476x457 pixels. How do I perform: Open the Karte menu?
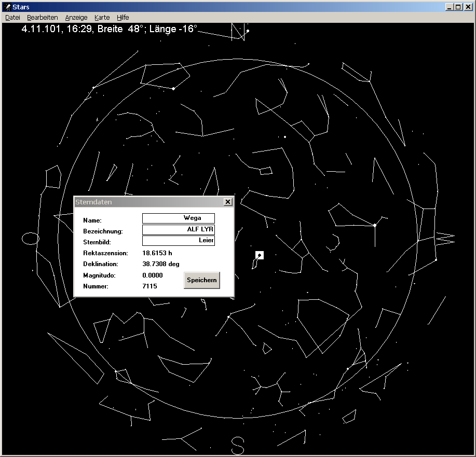click(x=102, y=18)
